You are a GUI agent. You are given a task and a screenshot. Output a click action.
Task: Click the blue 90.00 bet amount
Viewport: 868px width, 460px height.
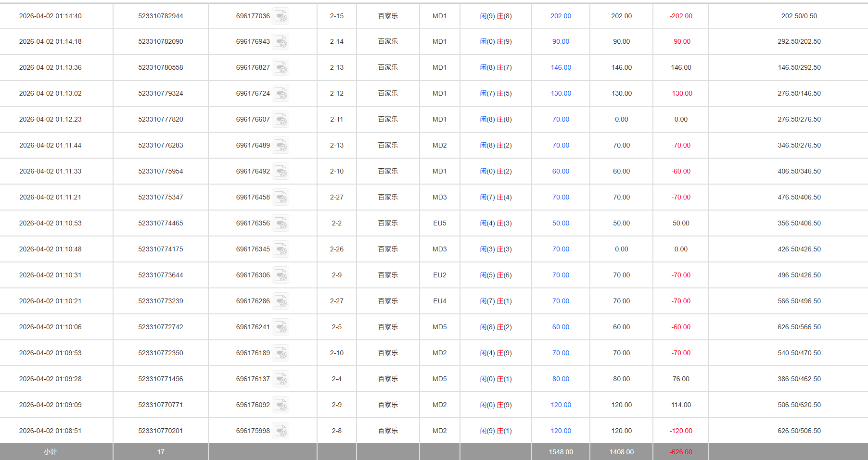tap(561, 41)
